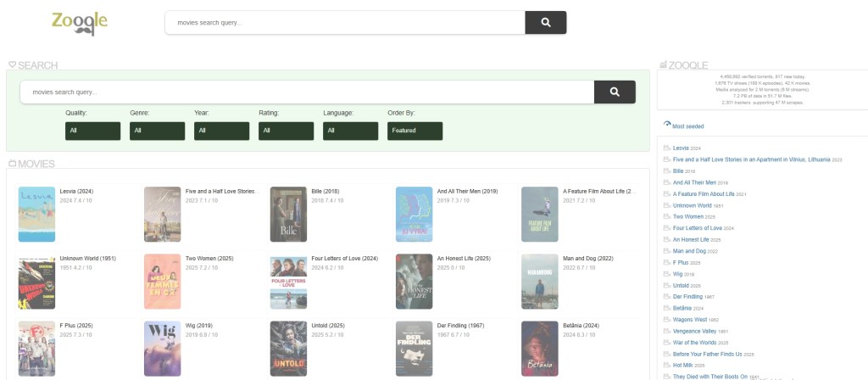Image resolution: width=868 pixels, height=380 pixels.
Task: Click the folder icon beside Hot Milk
Action: tap(667, 365)
